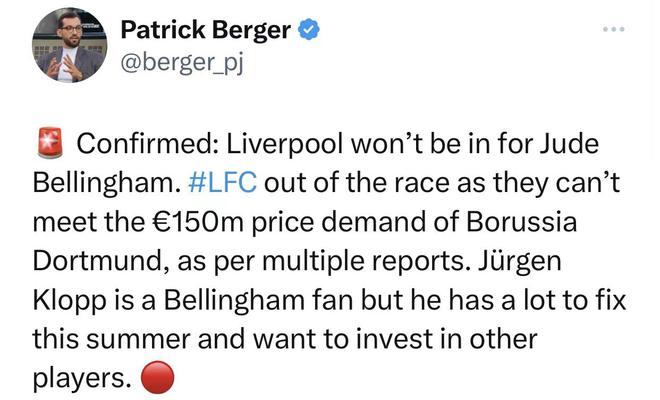660x400 pixels.
Task: Open Patrick Berger's profile picture
Action: tap(68, 45)
